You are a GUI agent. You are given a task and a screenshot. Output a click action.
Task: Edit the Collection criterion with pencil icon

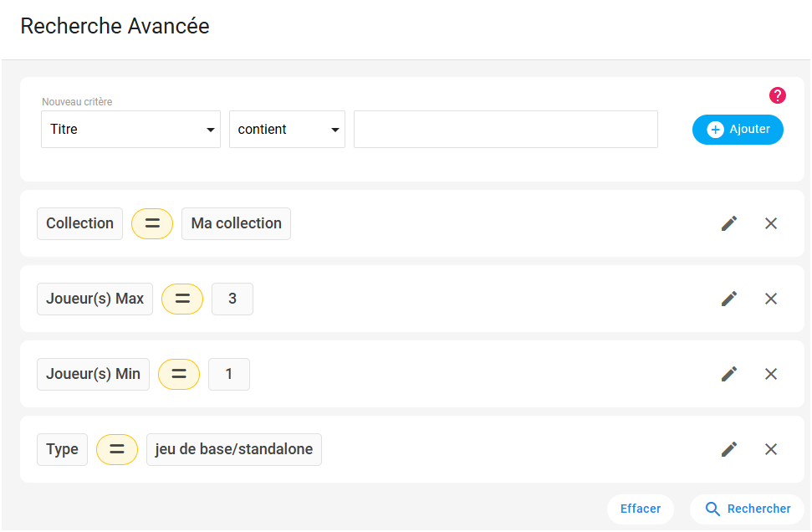729,223
